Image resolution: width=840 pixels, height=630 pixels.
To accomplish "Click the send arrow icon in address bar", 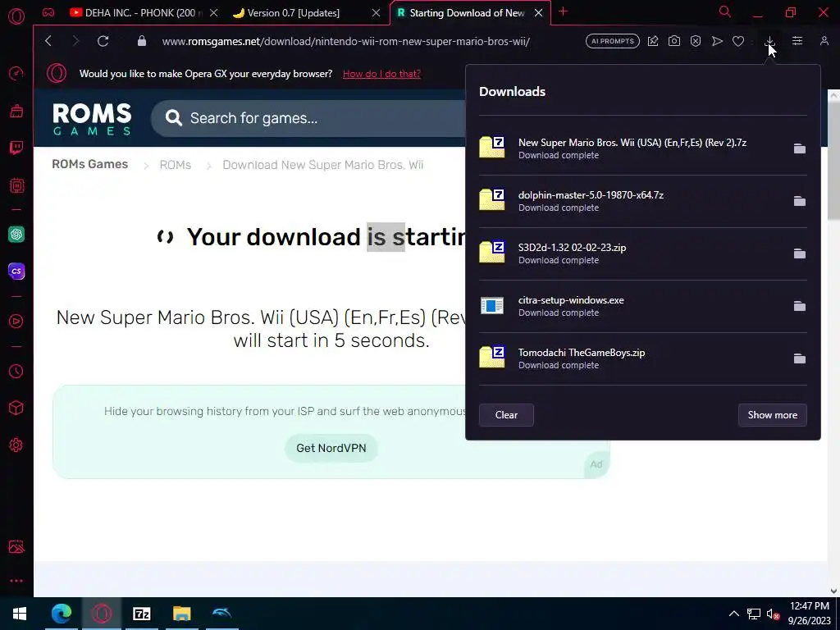I will coord(717,41).
